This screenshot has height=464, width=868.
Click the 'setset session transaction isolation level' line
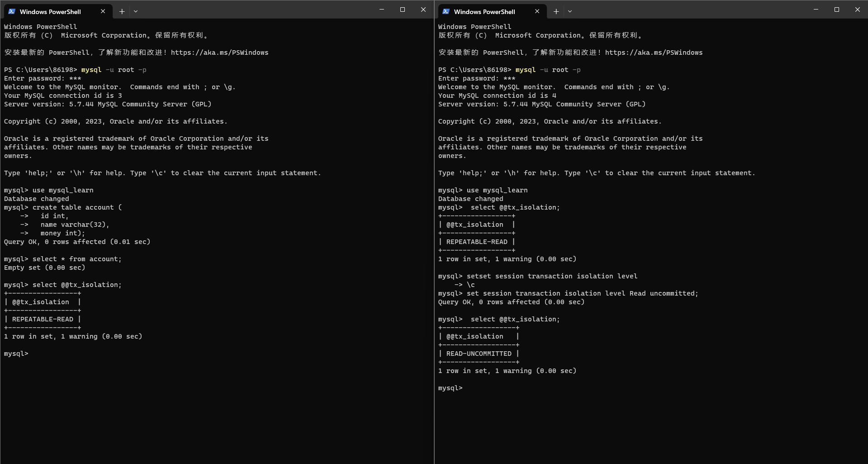[552, 276]
